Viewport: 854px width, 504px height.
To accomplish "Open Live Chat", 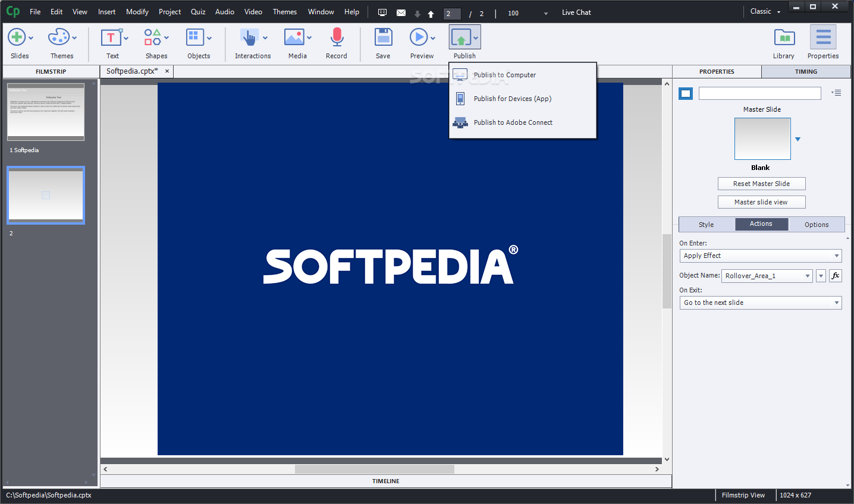I will coord(576,12).
